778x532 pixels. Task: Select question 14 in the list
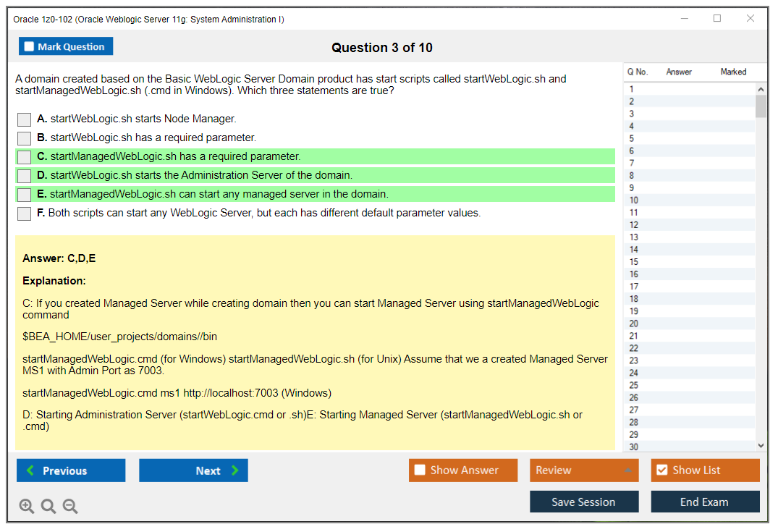(689, 250)
